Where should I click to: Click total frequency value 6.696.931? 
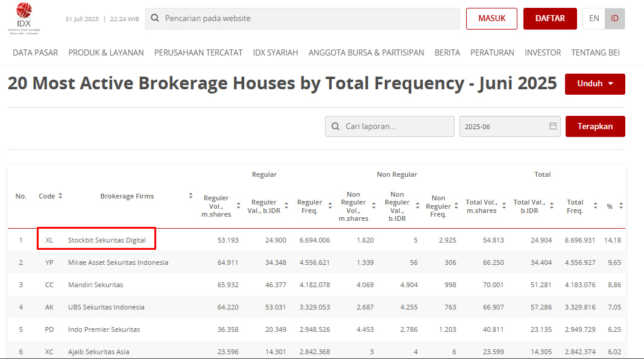click(x=580, y=240)
